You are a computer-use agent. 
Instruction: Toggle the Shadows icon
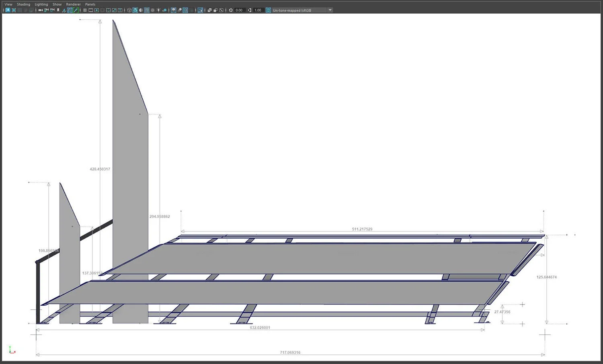[164, 10]
